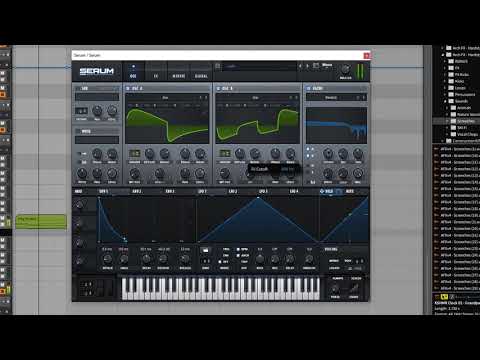Screen dimensions: 480x360
Task: Select the ENV 2 tab
Action: click(x=137, y=191)
